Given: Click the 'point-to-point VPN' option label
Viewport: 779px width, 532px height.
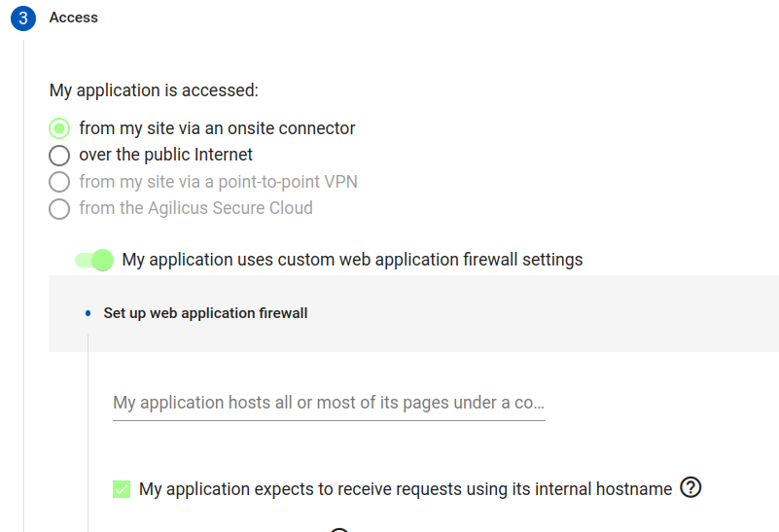Looking at the screenshot, I should [x=225, y=182].
